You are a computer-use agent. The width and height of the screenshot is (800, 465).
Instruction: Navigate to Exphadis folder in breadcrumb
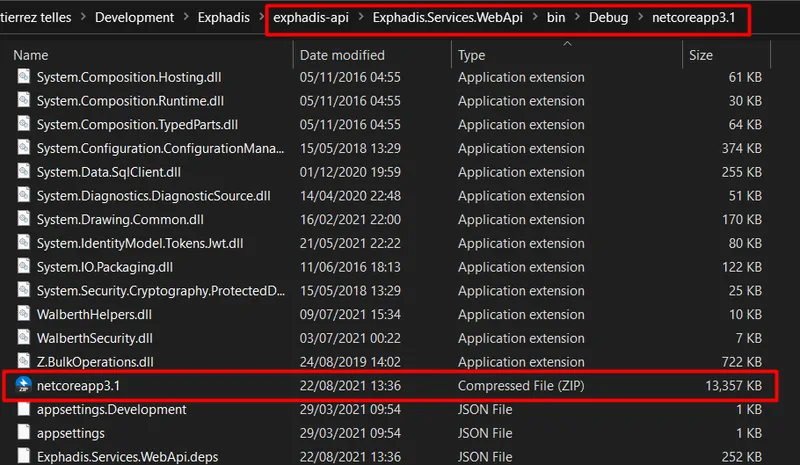(224, 17)
